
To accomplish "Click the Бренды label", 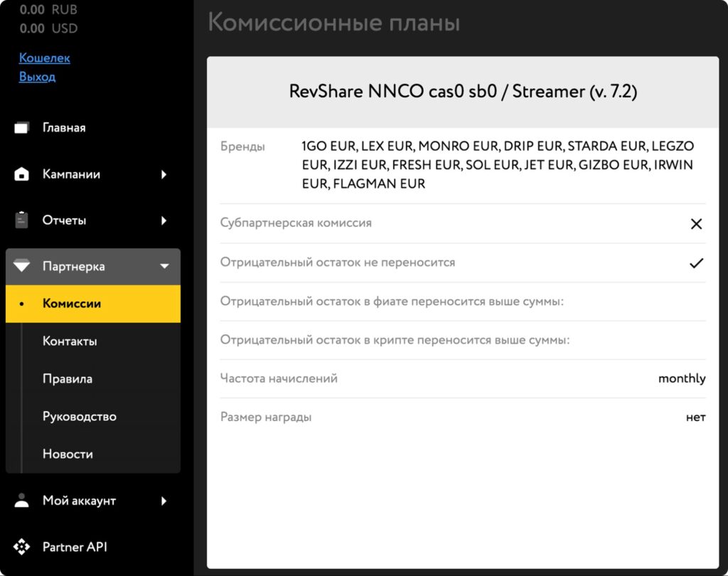I will pyautogui.click(x=242, y=146).
